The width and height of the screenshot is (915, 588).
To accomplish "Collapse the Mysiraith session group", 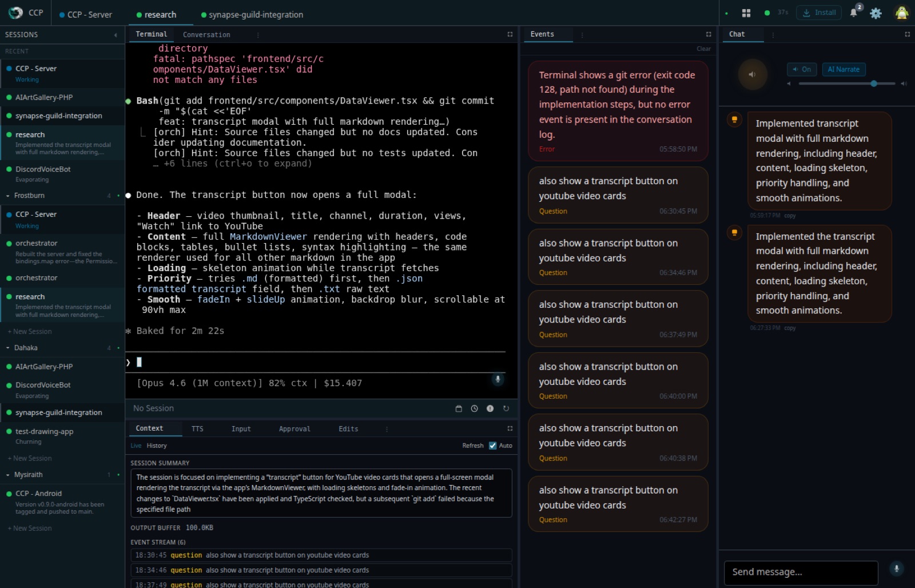I will click(x=8, y=475).
